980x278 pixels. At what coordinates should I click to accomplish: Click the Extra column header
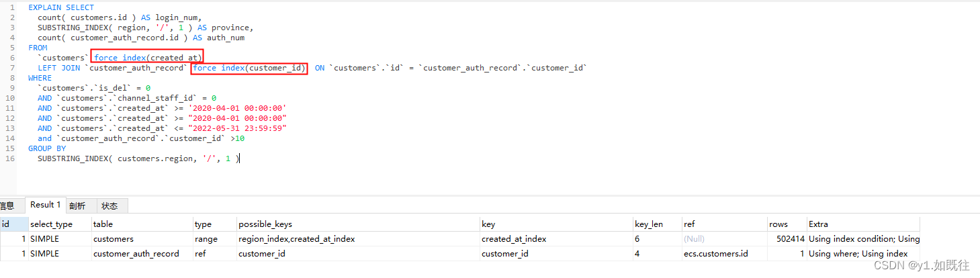[x=863, y=224]
